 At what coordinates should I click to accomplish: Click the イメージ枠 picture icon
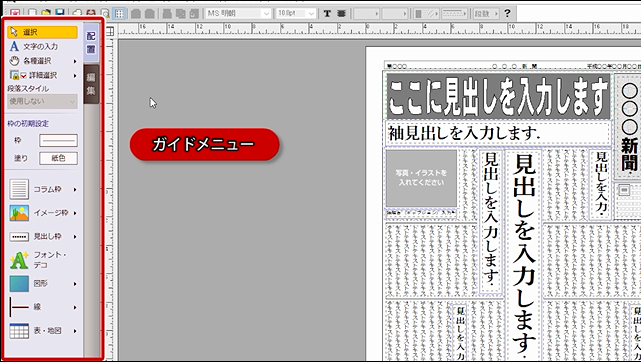coord(19,213)
